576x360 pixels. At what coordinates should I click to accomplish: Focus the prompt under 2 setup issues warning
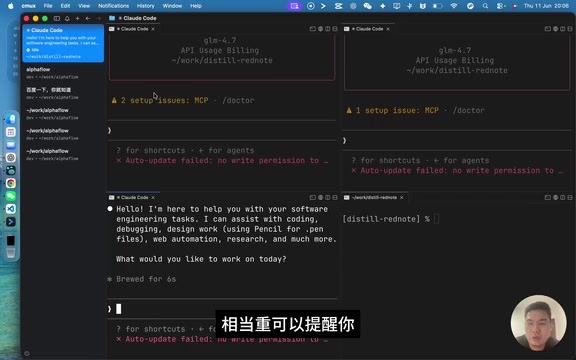click(222, 130)
